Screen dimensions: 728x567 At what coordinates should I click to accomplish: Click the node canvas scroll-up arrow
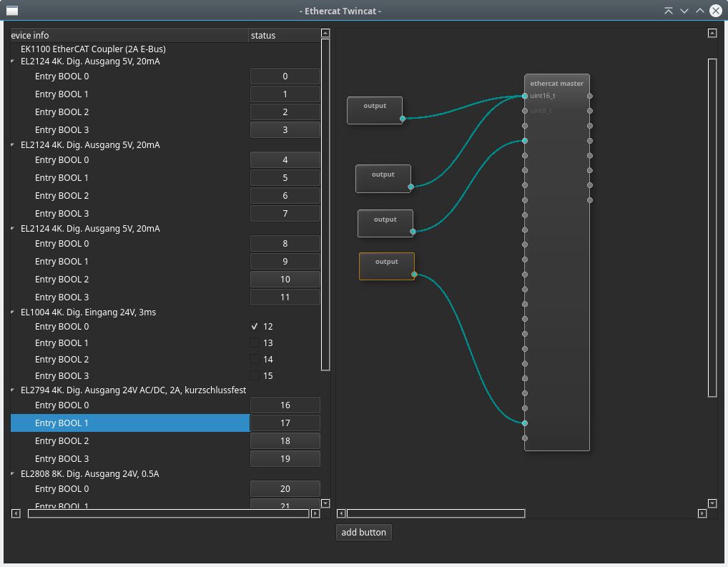712,33
